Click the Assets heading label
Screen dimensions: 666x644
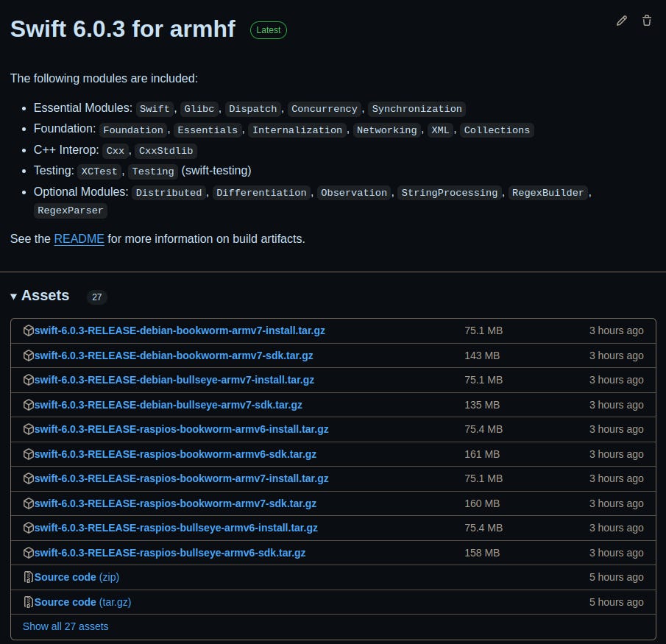click(x=45, y=295)
